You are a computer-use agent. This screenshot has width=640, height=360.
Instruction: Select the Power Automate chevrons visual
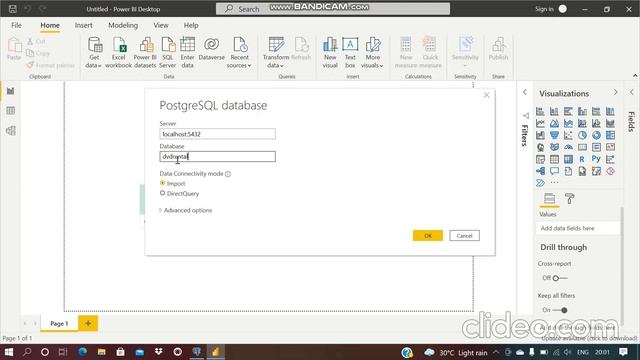pos(540,183)
